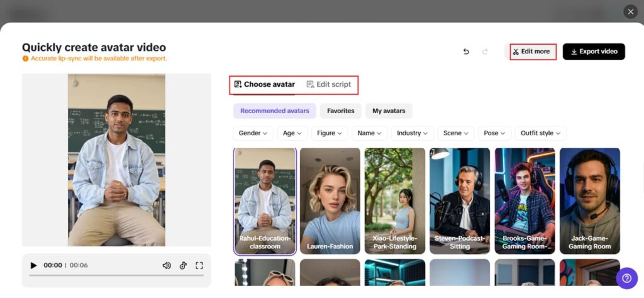Image resolution: width=644 pixels, height=298 pixels.
Task: Choose the Lauren-Fashion avatar thumbnail
Action: pyautogui.click(x=330, y=201)
